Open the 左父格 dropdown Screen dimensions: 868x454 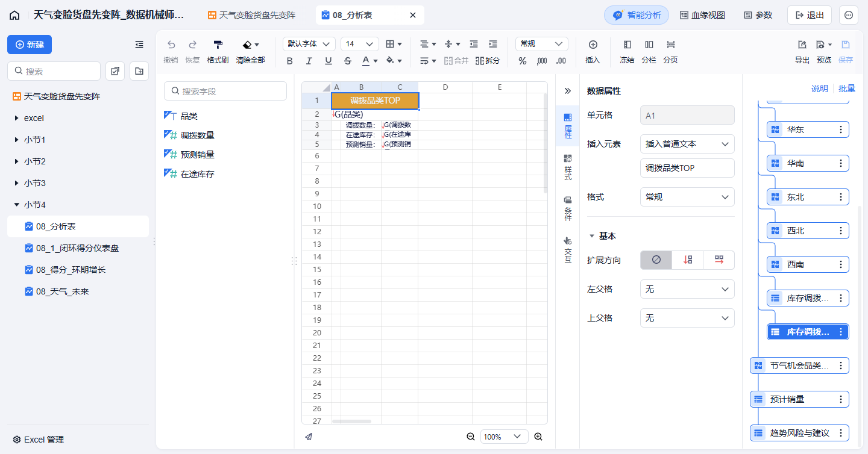click(687, 289)
